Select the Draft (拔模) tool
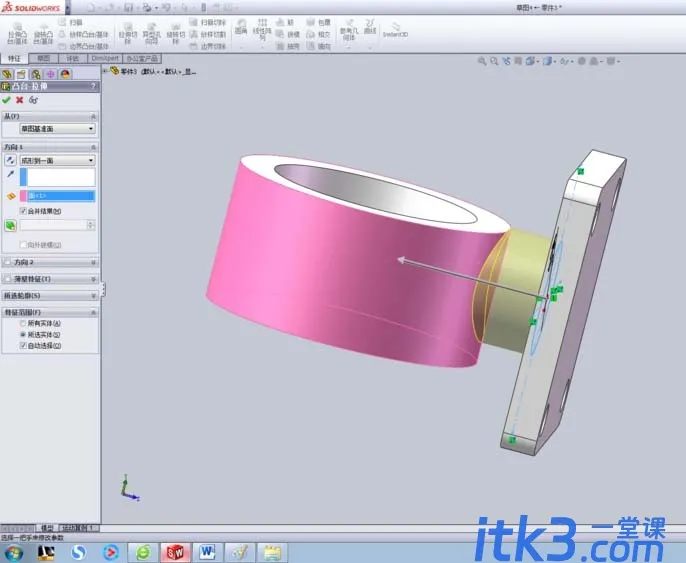The height and width of the screenshot is (563, 686). [288, 34]
